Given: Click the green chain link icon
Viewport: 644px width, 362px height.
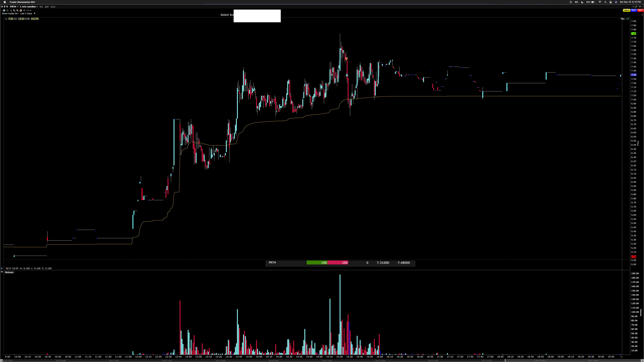Looking at the screenshot, I should (636, 7).
